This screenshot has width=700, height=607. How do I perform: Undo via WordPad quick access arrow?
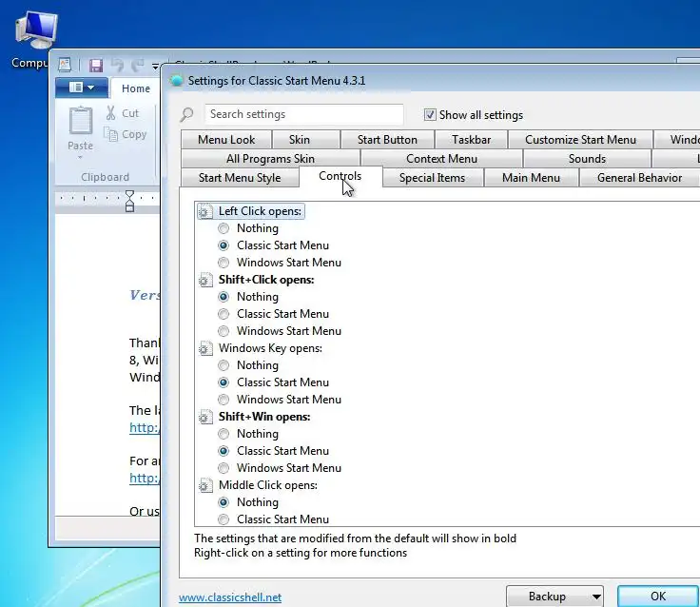point(117,66)
